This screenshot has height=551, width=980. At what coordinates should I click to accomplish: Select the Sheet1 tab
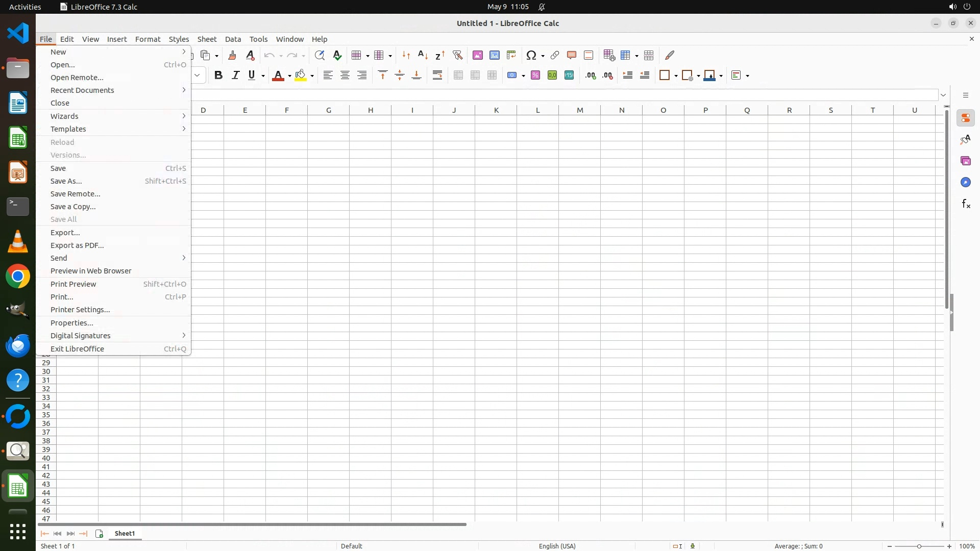point(125,534)
